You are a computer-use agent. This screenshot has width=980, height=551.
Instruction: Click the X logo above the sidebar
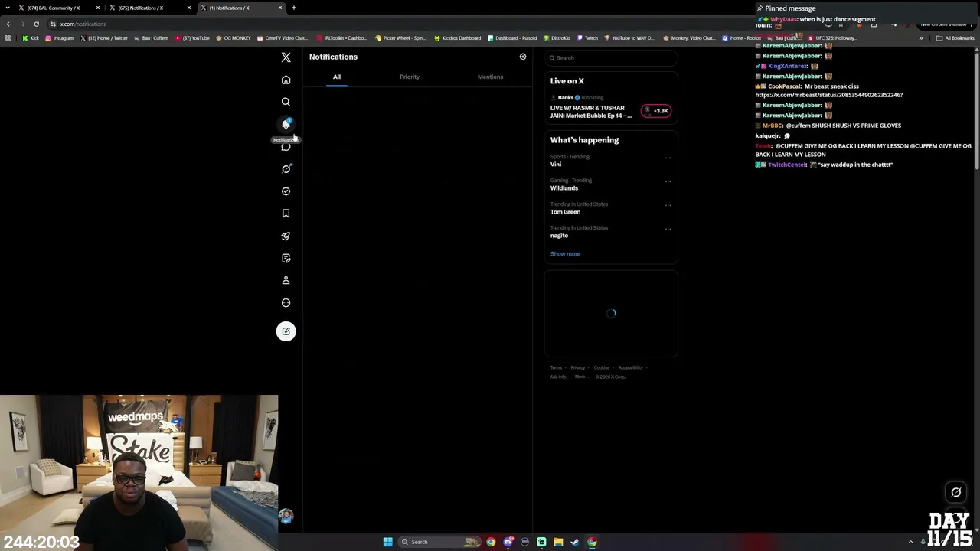286,57
